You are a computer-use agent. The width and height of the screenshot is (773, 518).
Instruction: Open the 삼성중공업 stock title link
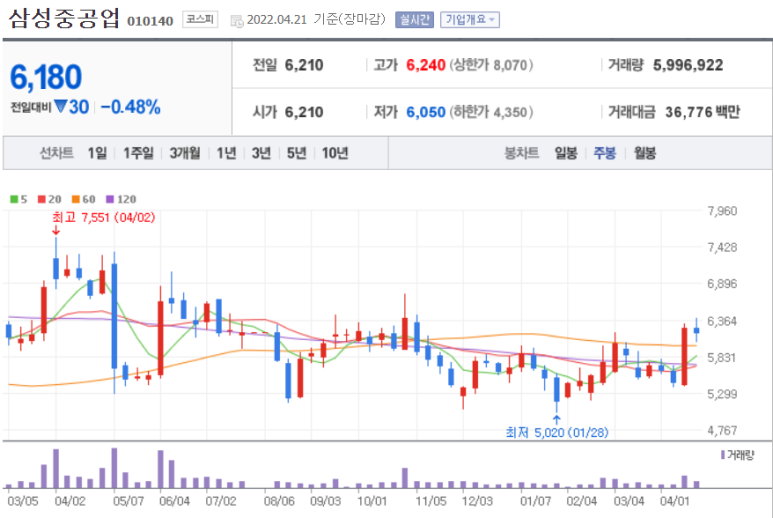click(x=64, y=18)
